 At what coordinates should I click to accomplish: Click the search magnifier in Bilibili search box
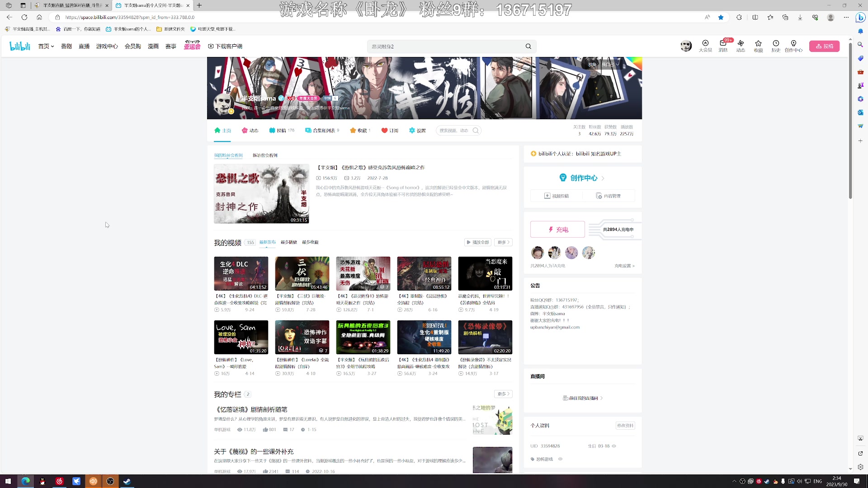528,47
